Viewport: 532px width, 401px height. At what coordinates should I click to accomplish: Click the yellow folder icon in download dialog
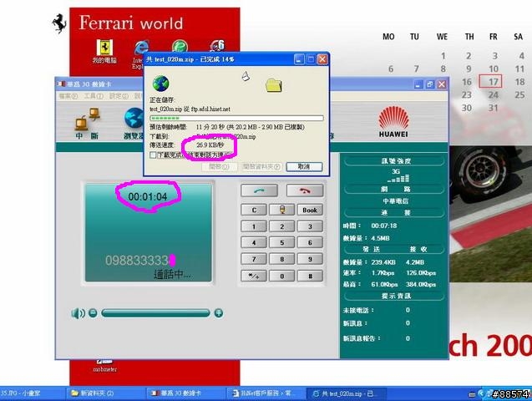click(273, 85)
